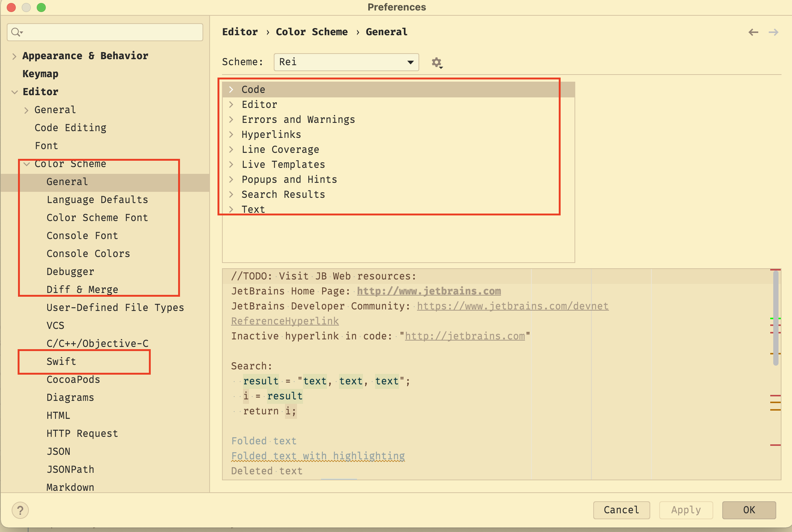792x532 pixels.
Task: Open the Scheme dropdown showing Rei
Action: (x=346, y=62)
